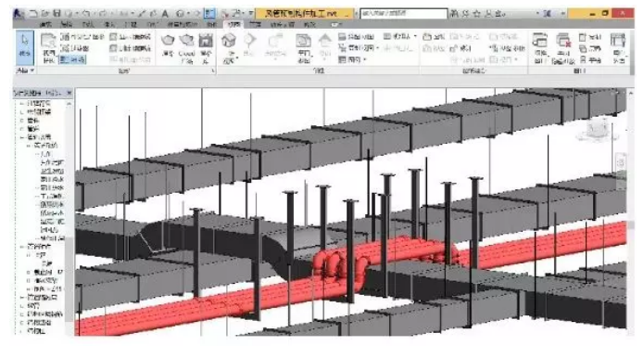Click the Favorites star icon in title bar
The width and height of the screenshot is (644, 346).
[476, 14]
